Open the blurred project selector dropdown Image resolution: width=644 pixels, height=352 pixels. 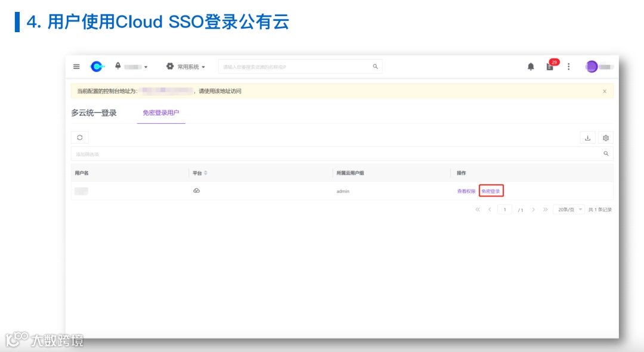(x=132, y=67)
